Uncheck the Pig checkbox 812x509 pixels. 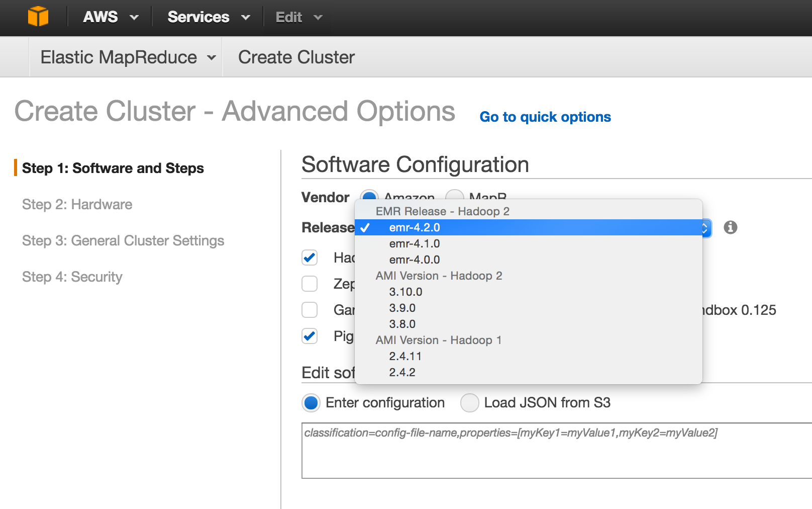click(x=310, y=336)
